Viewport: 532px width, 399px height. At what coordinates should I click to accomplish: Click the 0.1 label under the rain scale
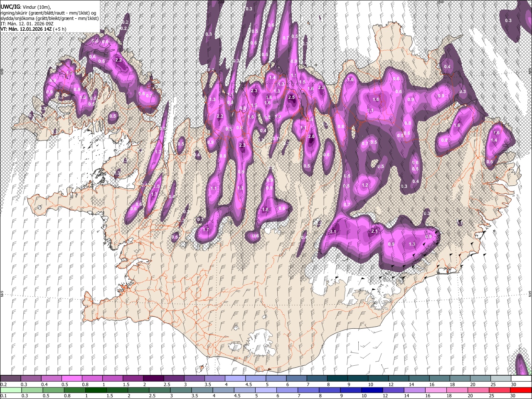point(3,396)
